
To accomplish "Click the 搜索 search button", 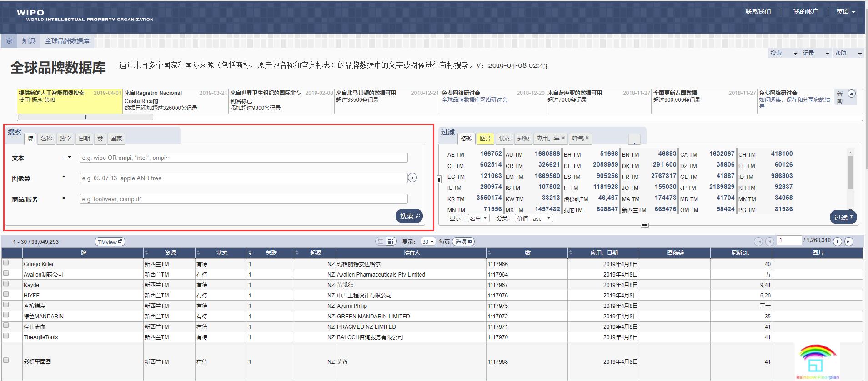I will tap(410, 216).
